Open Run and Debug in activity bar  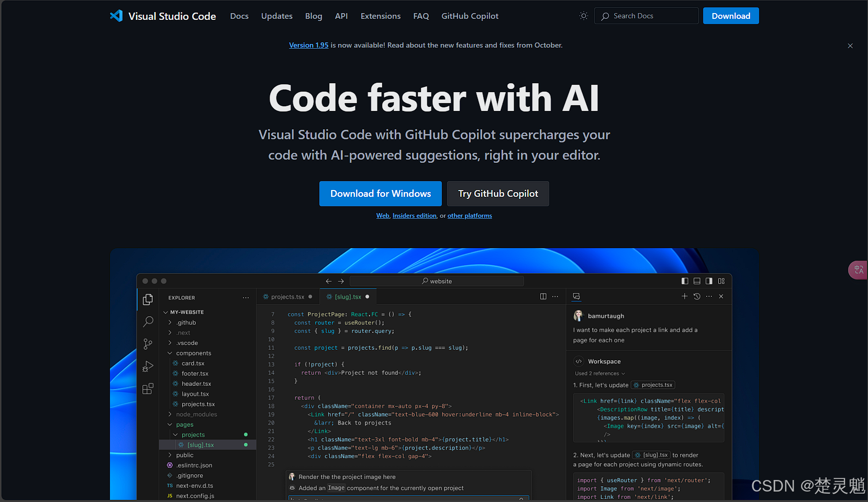pos(148,366)
